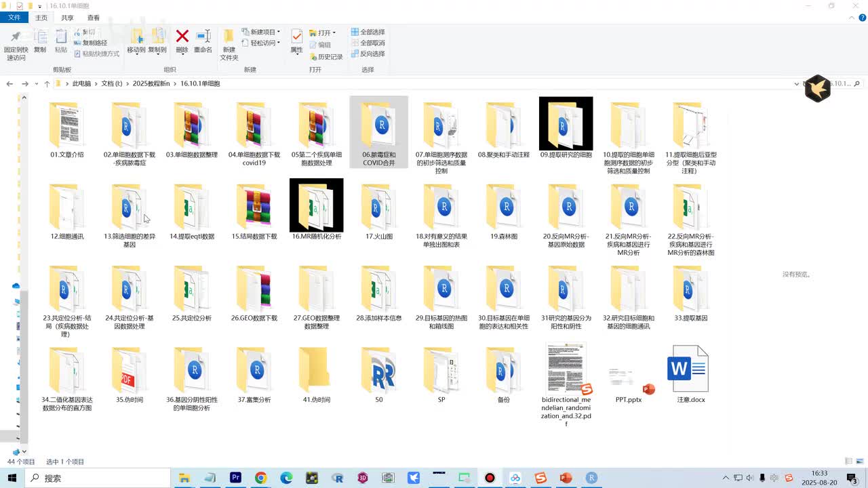
Task: Switch to the Share (共享) tab
Action: coord(67,18)
